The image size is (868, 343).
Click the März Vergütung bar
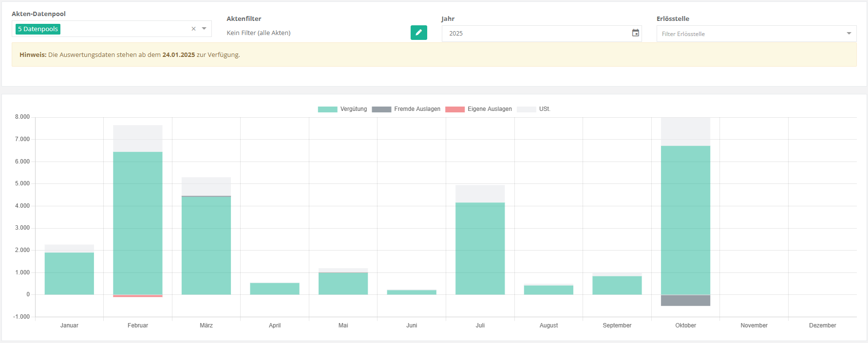tap(206, 246)
